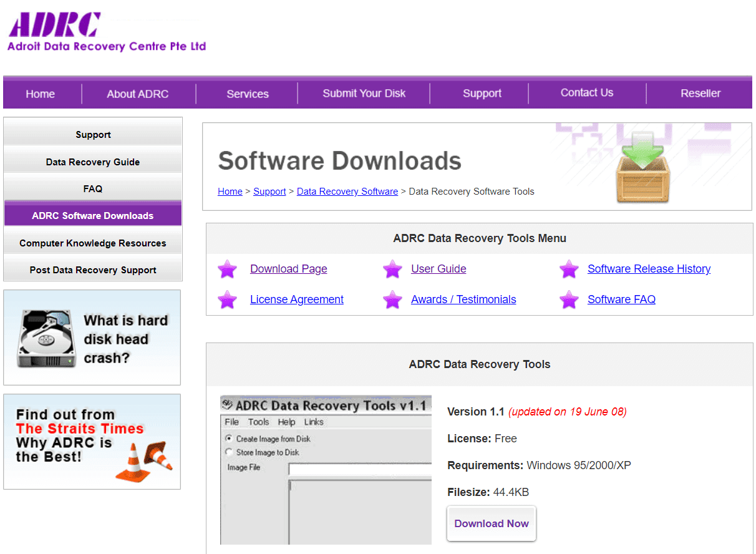Click the star icon beside Software Release History
Image resolution: width=756 pixels, height=554 pixels.
[569, 270]
